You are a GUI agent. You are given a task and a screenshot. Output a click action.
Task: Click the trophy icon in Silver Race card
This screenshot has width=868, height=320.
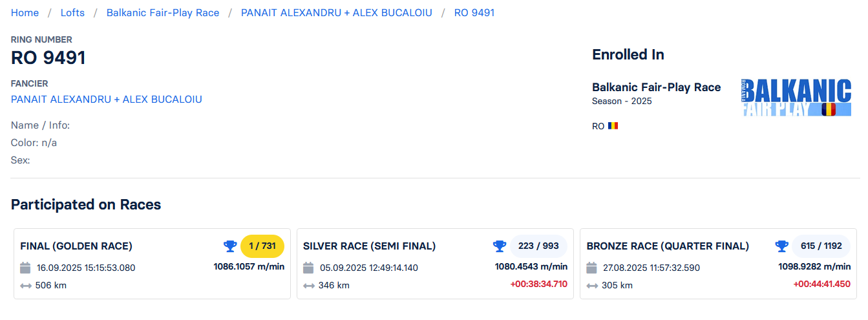[x=499, y=246]
